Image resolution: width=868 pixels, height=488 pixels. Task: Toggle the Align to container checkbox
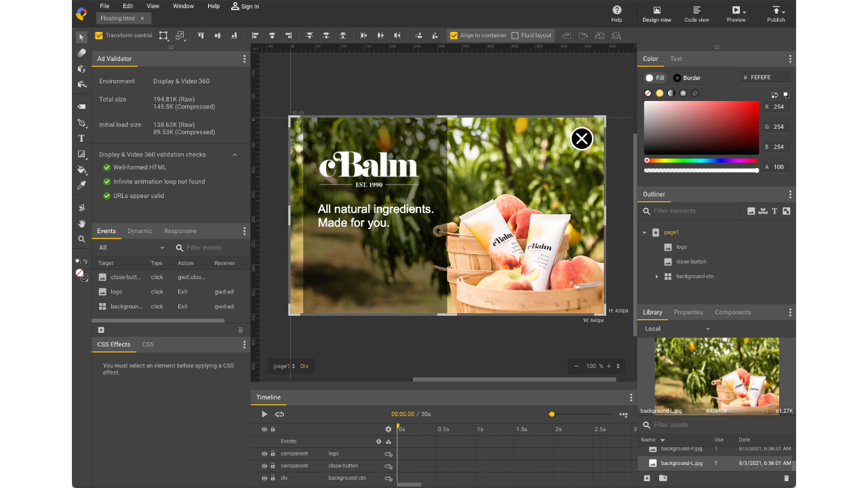[454, 35]
